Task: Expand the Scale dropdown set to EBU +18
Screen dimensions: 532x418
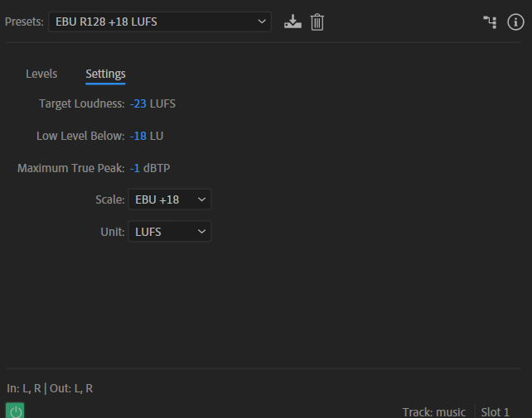Action: pos(169,199)
